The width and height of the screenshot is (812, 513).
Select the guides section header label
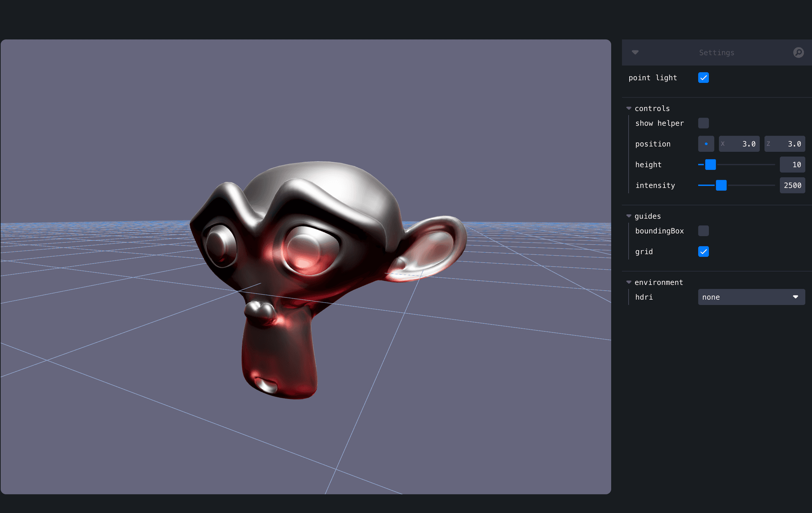click(647, 216)
